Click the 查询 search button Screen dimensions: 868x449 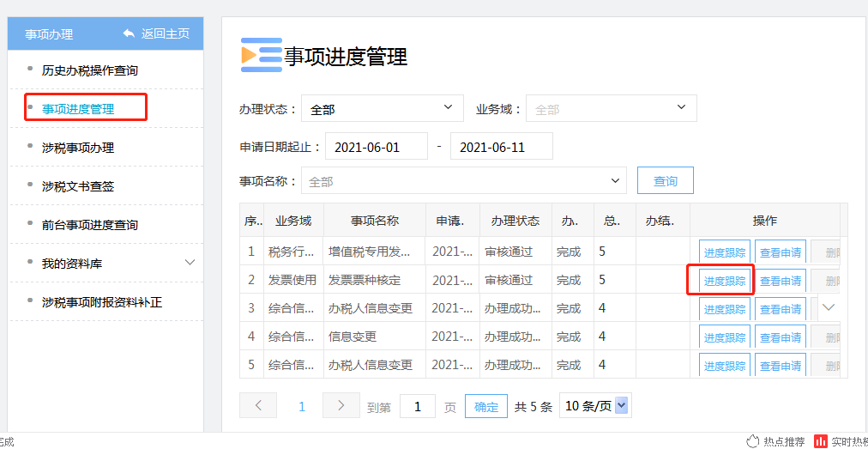[x=665, y=181]
